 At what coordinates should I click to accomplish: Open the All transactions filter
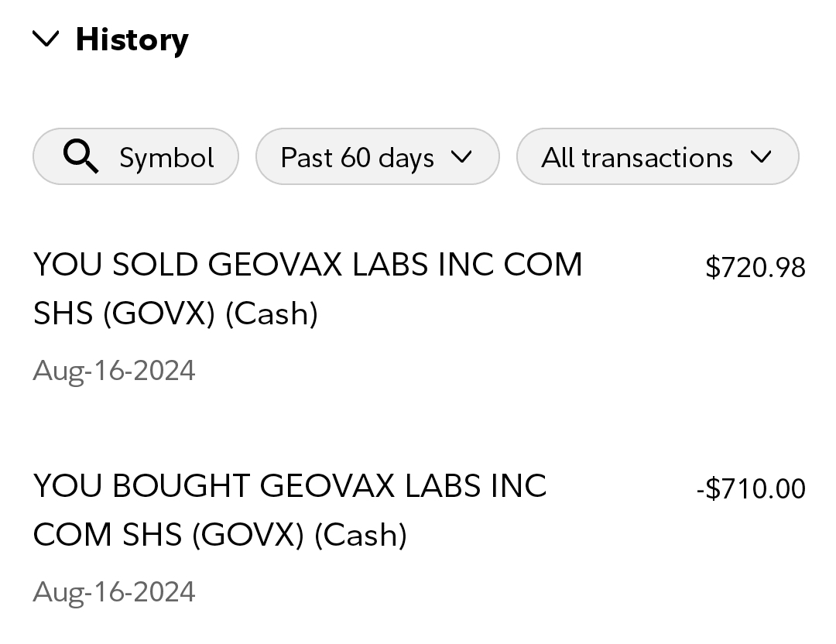click(656, 157)
